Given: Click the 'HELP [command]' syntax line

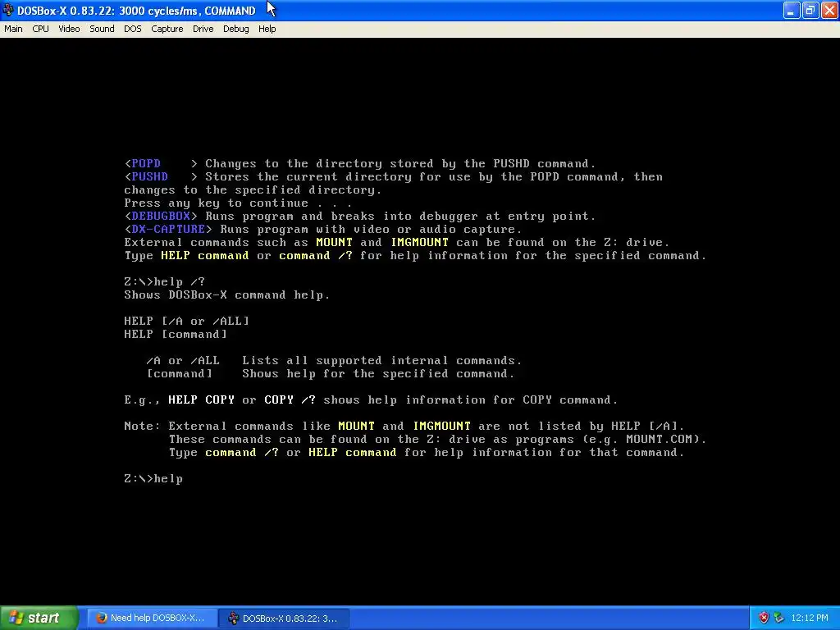Looking at the screenshot, I should coord(176,335).
